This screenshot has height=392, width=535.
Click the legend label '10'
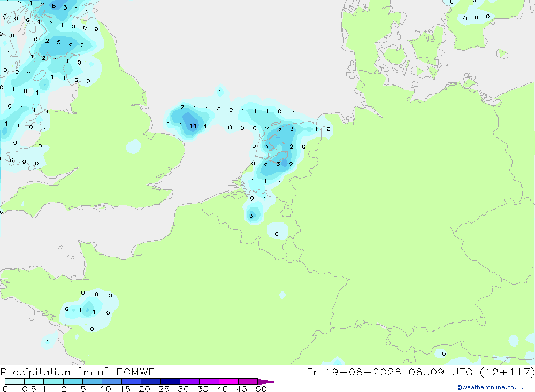pos(106,389)
